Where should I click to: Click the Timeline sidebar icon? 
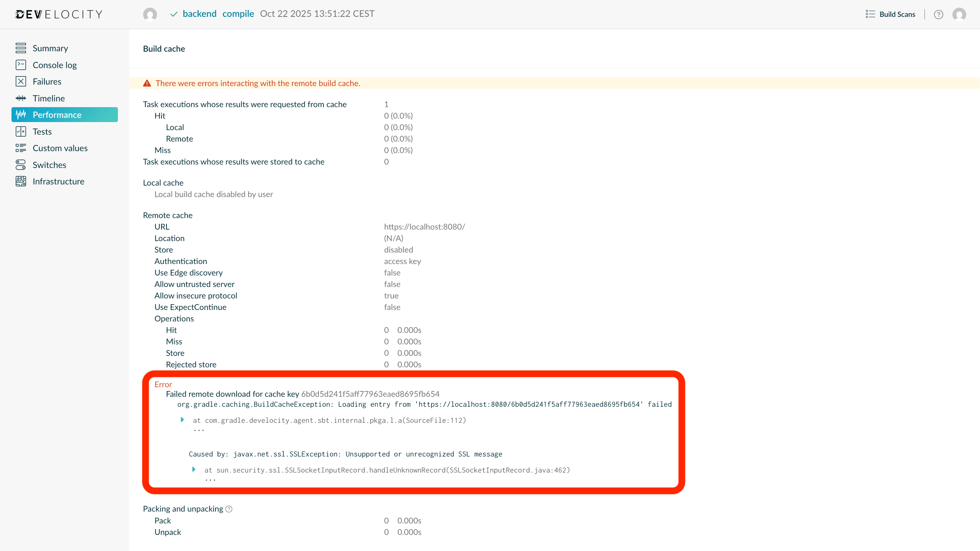pyautogui.click(x=21, y=98)
